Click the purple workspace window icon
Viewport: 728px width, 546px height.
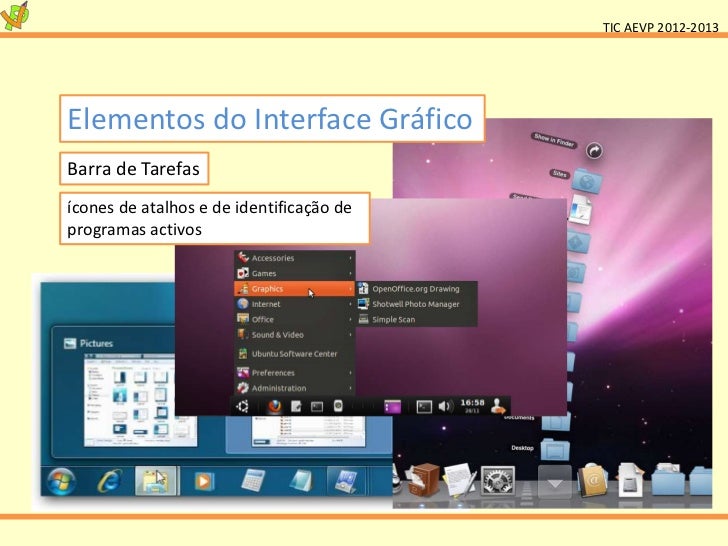click(392, 407)
